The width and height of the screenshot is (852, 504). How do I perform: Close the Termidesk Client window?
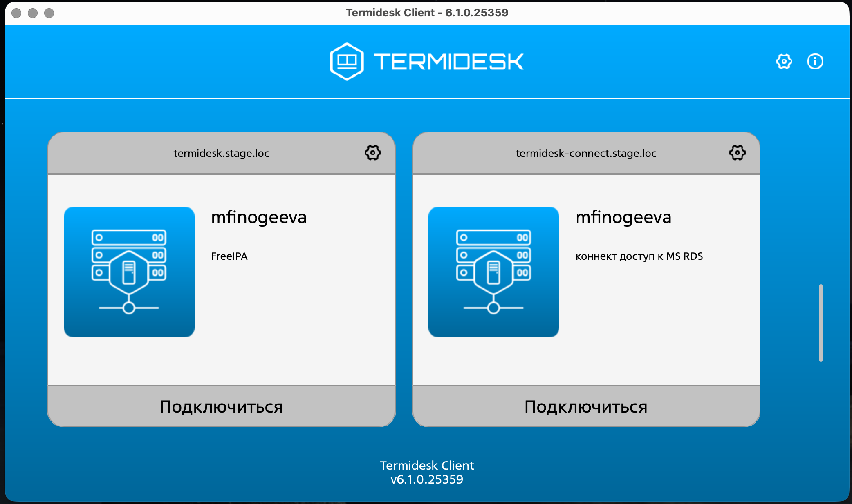coord(16,13)
